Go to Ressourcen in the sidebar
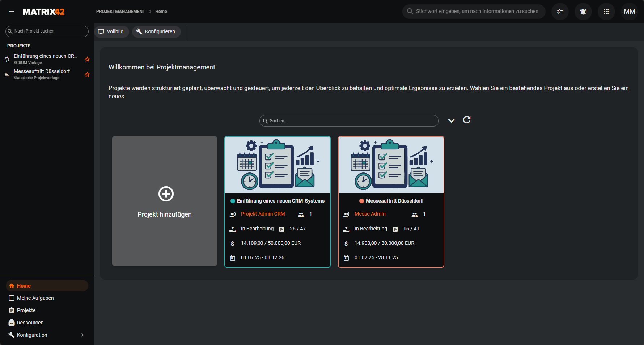Screen dimensions: 644x345 pyautogui.click(x=30, y=323)
